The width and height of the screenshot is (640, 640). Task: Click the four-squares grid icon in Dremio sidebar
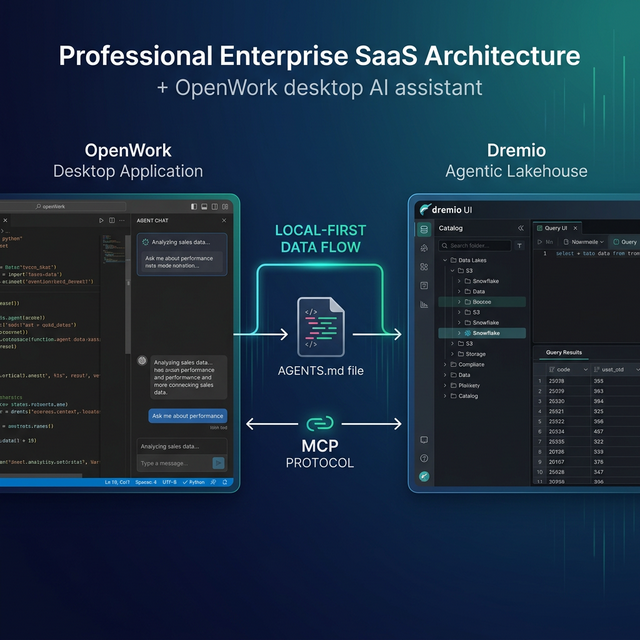coord(424,267)
